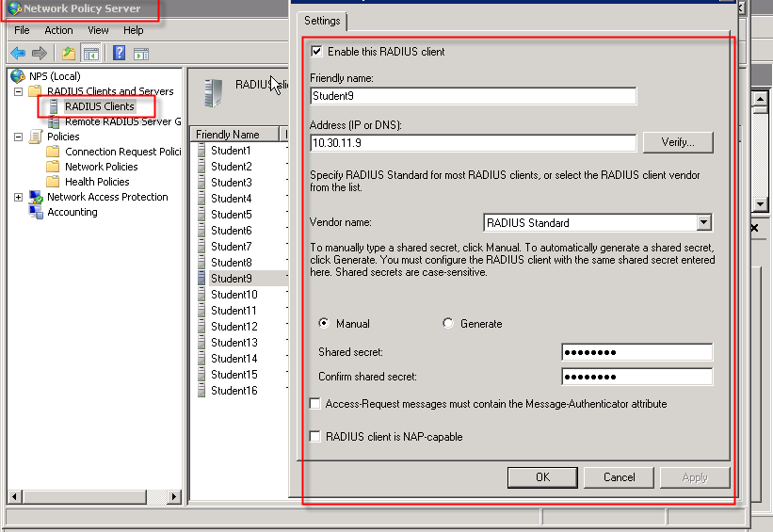Open the File menu

(22, 30)
